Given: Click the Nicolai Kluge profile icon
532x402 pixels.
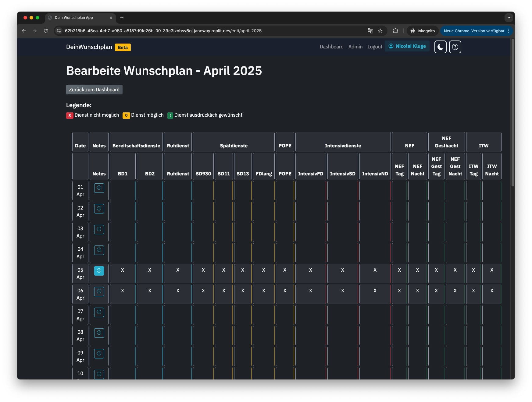Looking at the screenshot, I should click(391, 46).
